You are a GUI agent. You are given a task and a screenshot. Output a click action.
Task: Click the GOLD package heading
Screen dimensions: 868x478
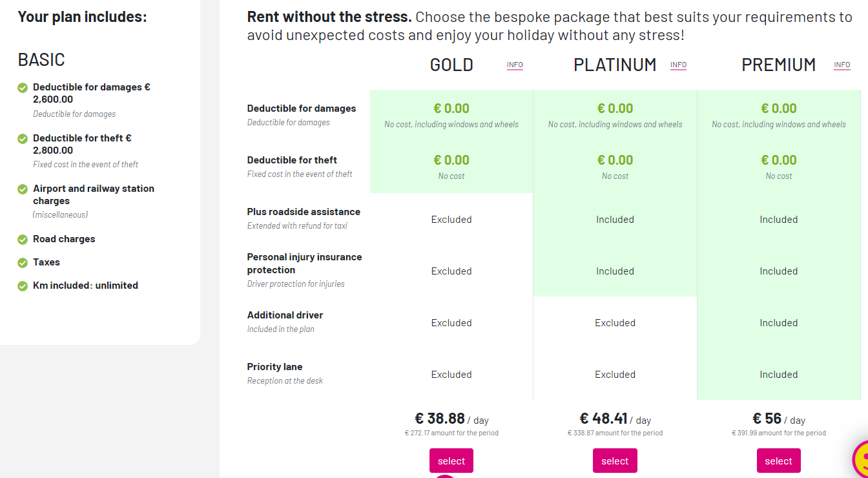click(x=451, y=65)
